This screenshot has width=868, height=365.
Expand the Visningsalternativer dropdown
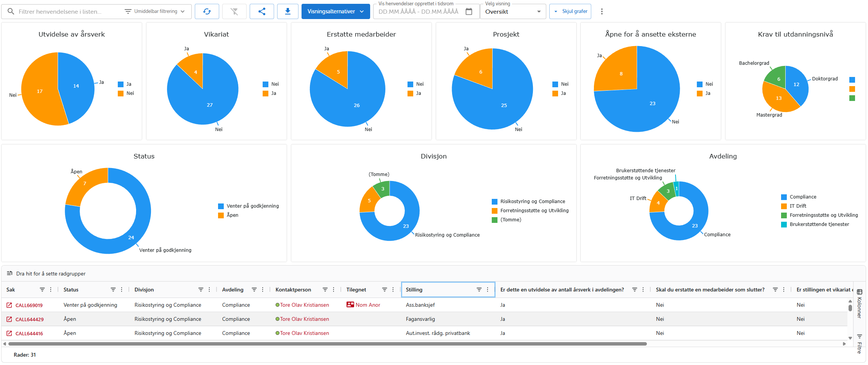pyautogui.click(x=335, y=11)
